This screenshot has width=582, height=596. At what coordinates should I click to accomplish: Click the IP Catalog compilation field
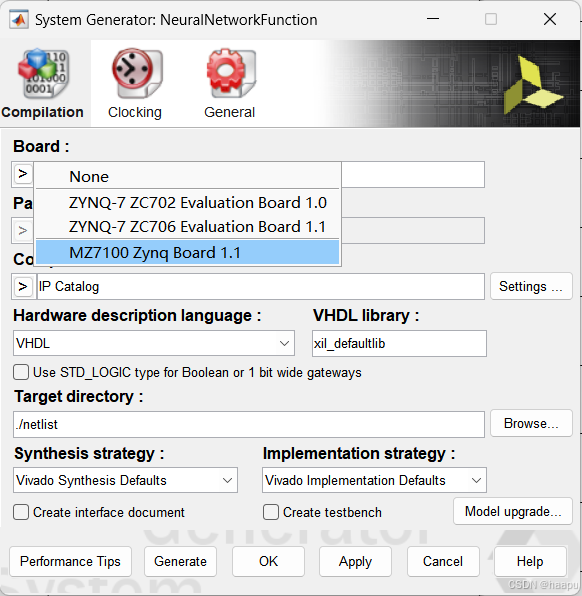[x=260, y=286]
